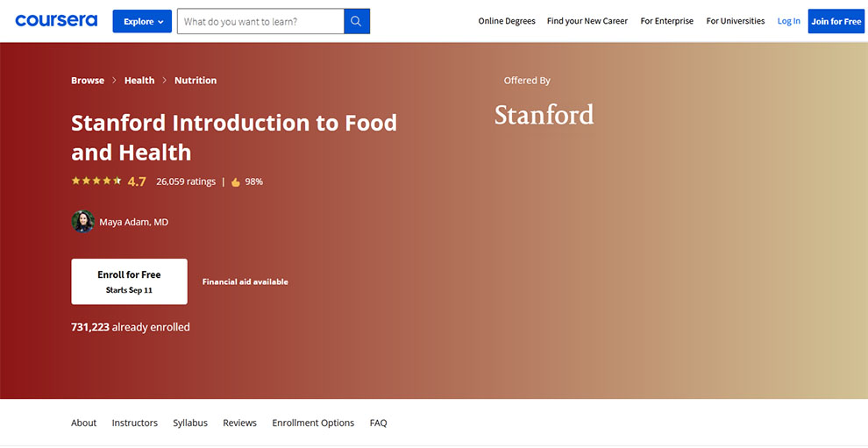The image size is (868, 448).
Task: Open Online Degrees link
Action: [x=507, y=21]
